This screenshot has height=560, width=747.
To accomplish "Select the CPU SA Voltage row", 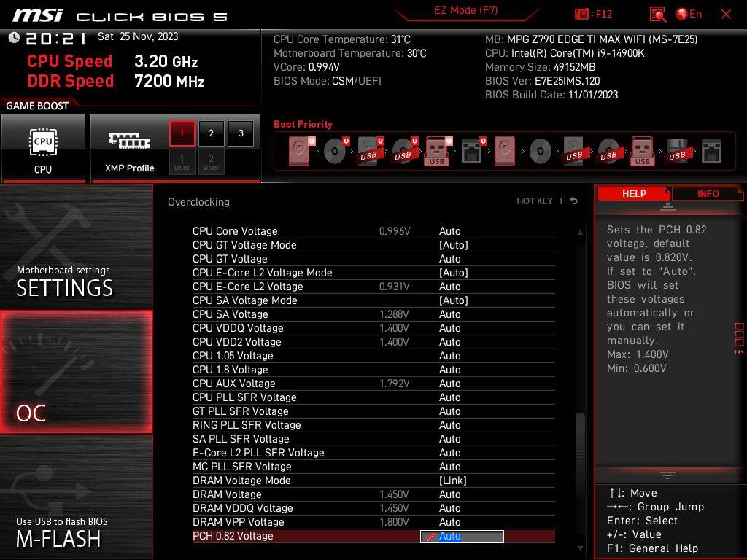I will tap(373, 314).
